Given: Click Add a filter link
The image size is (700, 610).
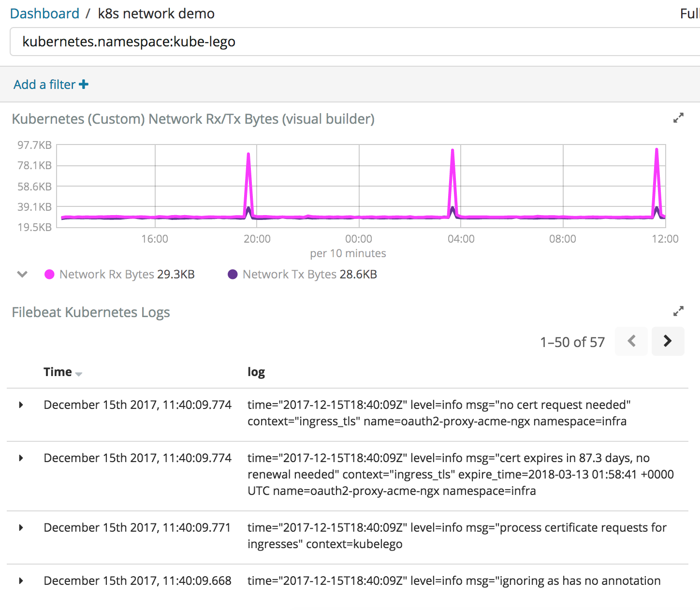Looking at the screenshot, I should pyautogui.click(x=44, y=85).
